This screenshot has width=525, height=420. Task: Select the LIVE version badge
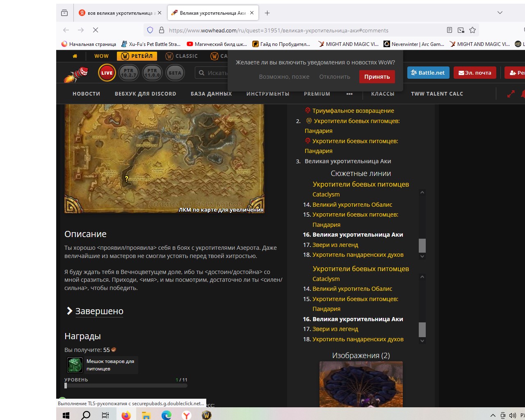coord(107,73)
